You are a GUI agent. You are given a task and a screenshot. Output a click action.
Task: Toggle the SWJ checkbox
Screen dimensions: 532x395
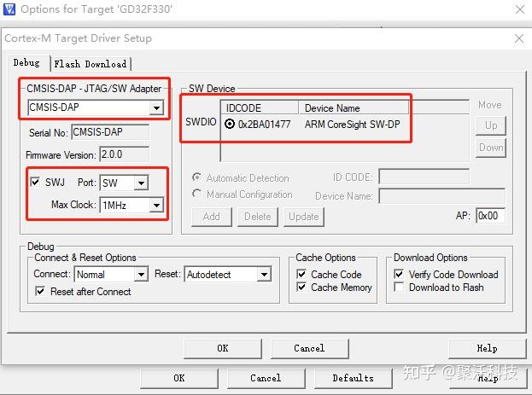pyautogui.click(x=35, y=182)
